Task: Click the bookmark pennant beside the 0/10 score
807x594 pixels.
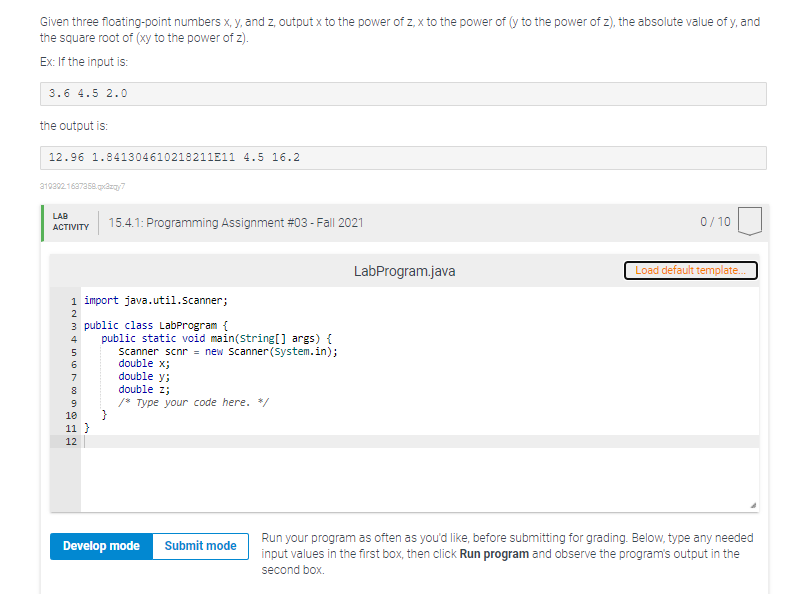Action: pyautogui.click(x=750, y=221)
